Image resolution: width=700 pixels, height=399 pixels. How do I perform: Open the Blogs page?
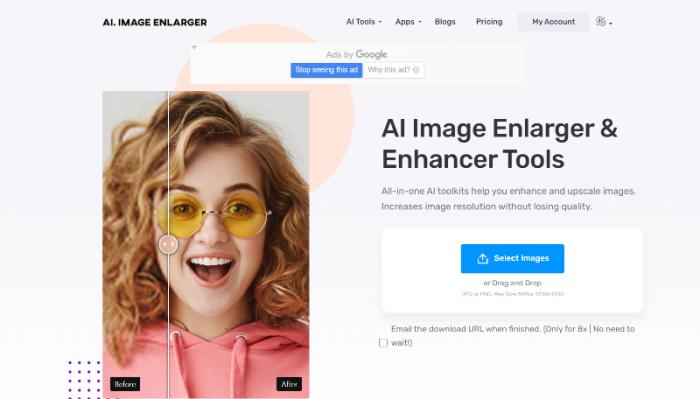pos(445,21)
